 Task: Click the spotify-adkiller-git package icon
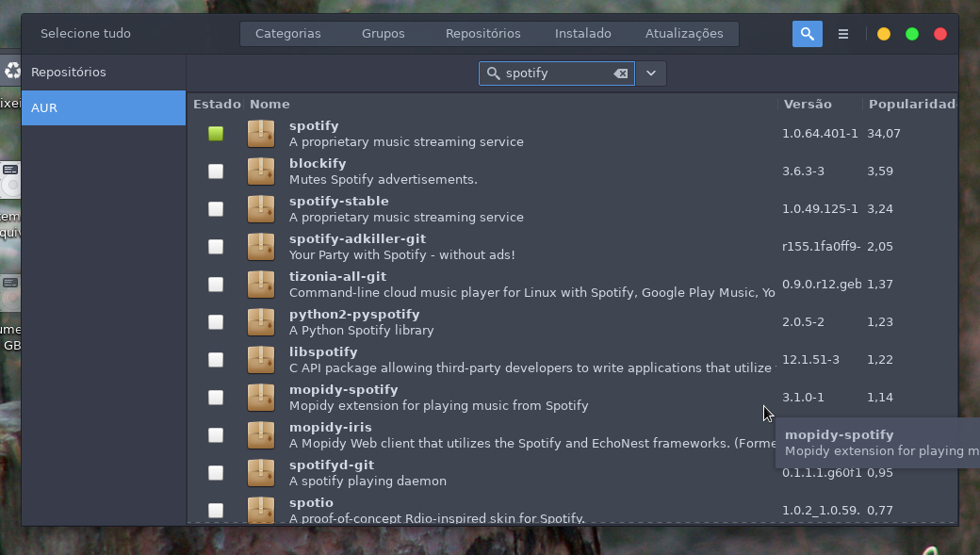click(x=261, y=246)
